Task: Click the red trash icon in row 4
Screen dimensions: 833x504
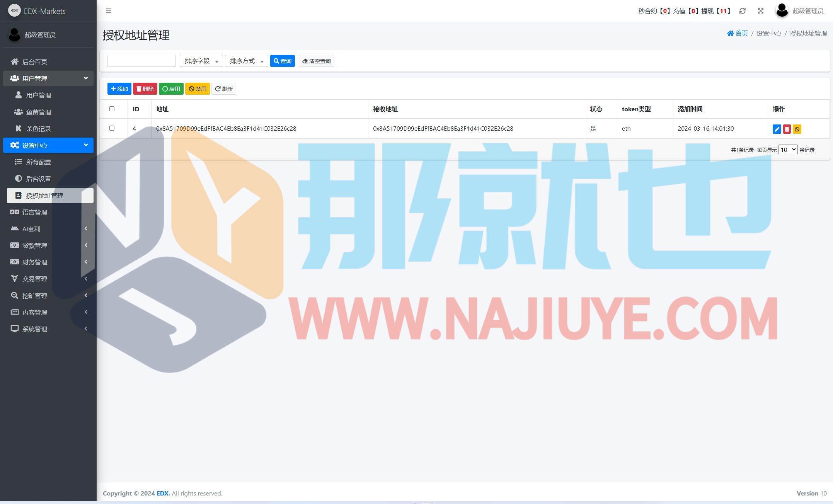Action: [x=787, y=129]
